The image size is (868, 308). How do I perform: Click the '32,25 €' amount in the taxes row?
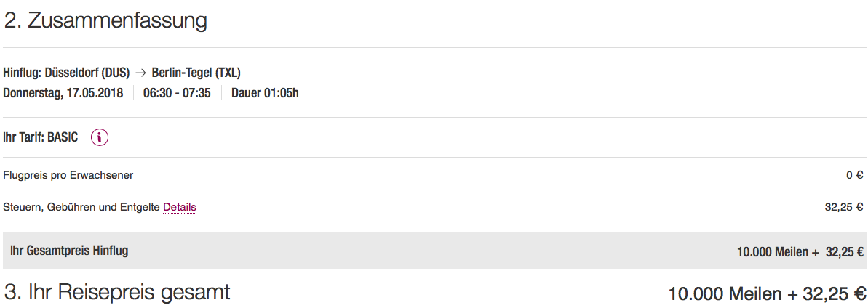pos(844,207)
